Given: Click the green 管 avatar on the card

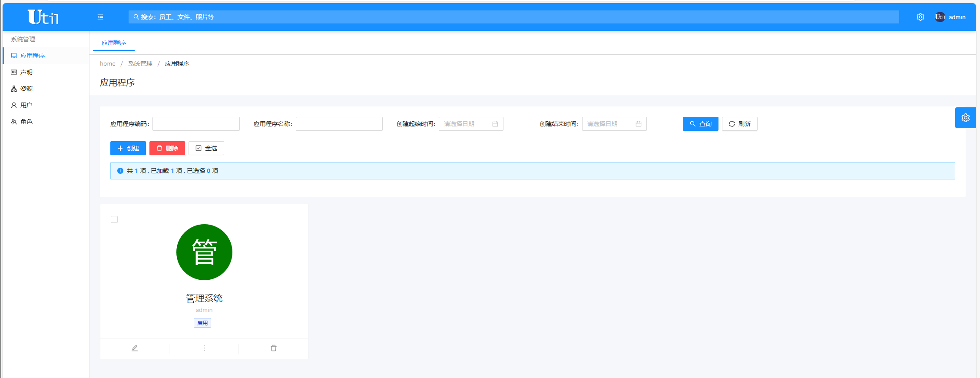Looking at the screenshot, I should click(x=204, y=252).
